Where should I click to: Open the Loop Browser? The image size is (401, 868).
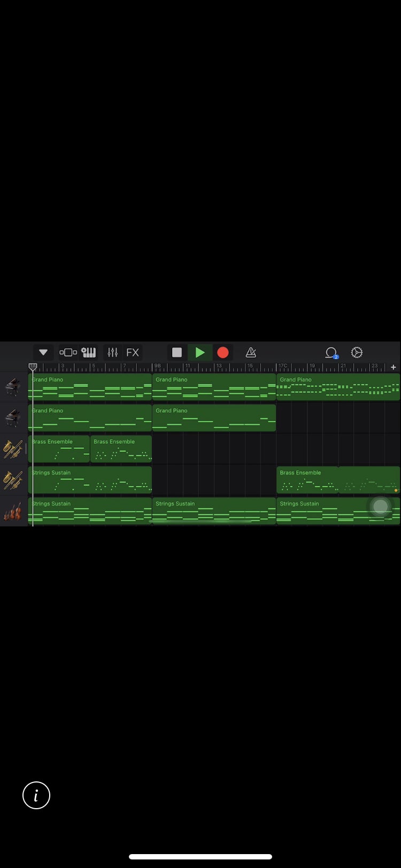[331, 352]
